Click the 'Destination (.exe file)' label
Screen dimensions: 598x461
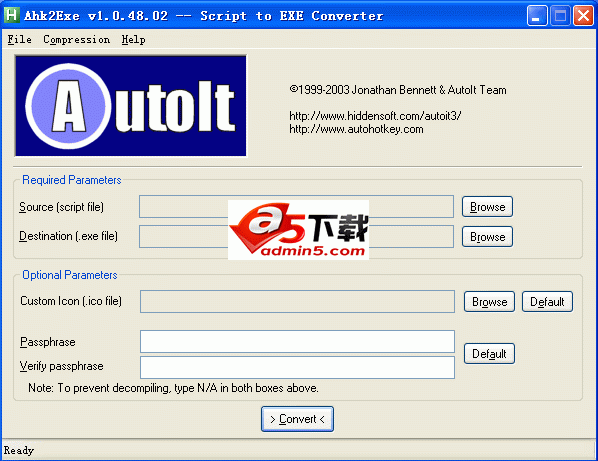(x=69, y=236)
